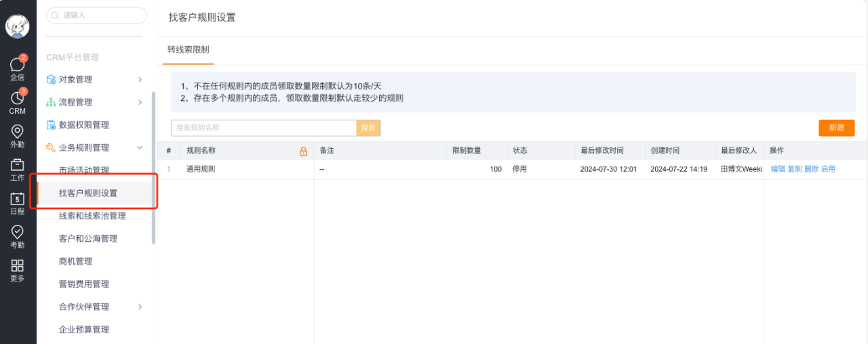This screenshot has height=344, width=868.
Task: Collapse 业务规则管理 section arrow
Action: click(x=140, y=148)
